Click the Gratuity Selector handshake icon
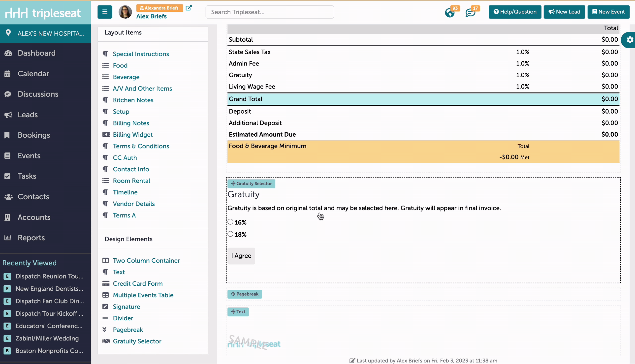Screen dimensions: 635x364 (x=106, y=341)
